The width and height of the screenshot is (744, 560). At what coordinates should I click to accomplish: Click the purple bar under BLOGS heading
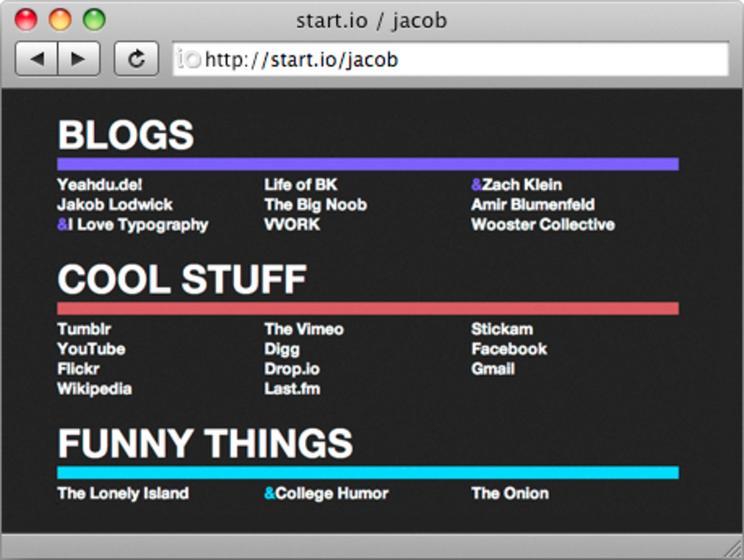tap(367, 164)
